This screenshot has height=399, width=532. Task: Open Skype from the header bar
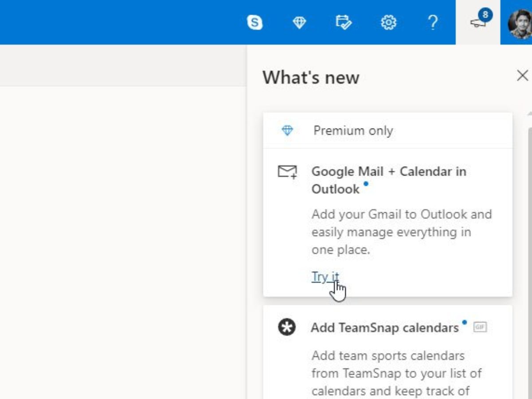tap(254, 22)
